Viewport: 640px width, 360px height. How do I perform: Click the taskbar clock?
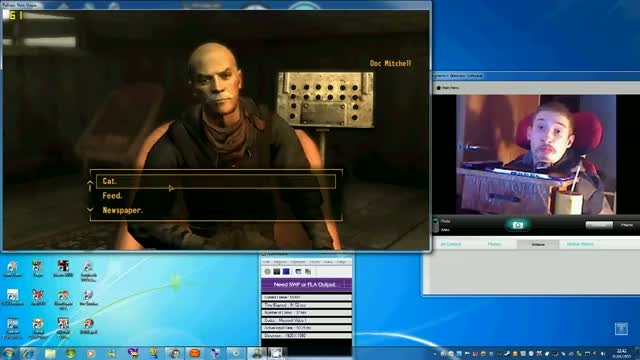coord(621,353)
